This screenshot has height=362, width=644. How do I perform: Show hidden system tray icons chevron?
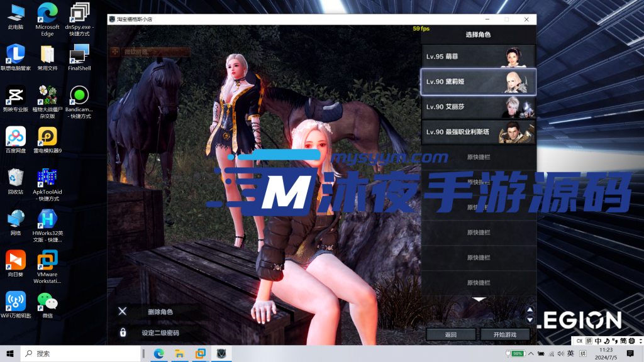click(x=530, y=354)
